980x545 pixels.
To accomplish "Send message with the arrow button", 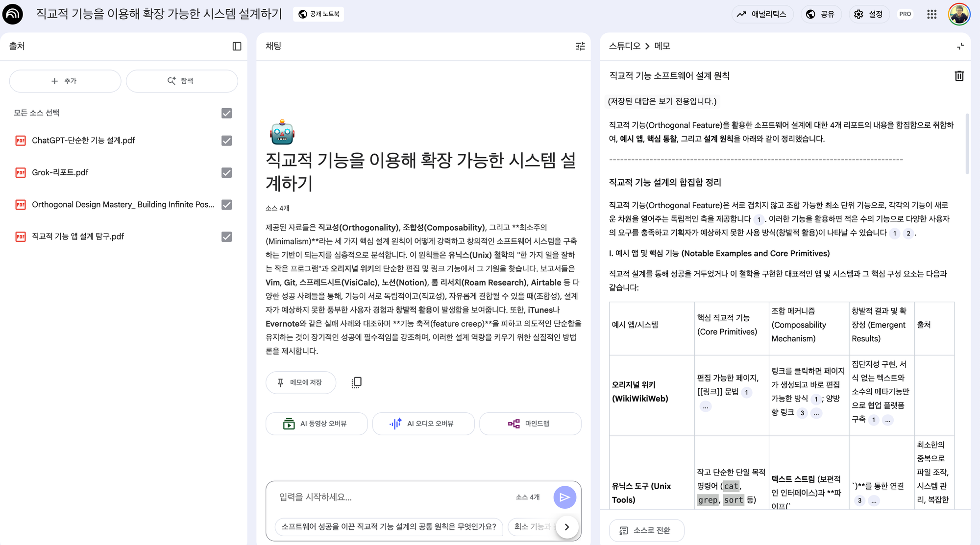I will pyautogui.click(x=564, y=498).
